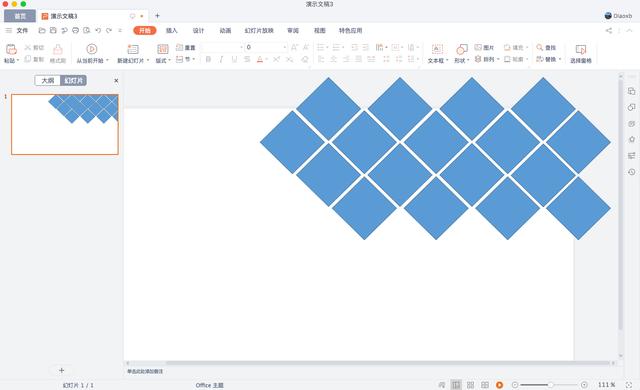Click the Undo arrow

click(98, 31)
